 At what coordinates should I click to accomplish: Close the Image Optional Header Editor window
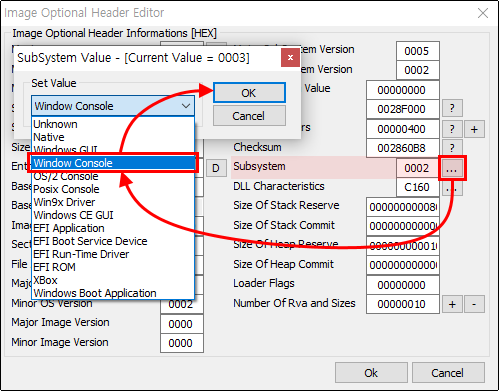coord(483,13)
